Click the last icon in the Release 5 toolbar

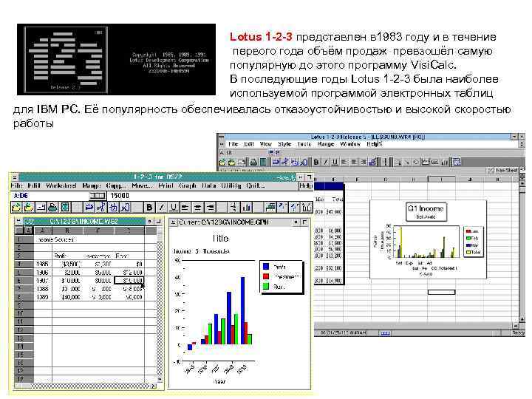[457, 162]
